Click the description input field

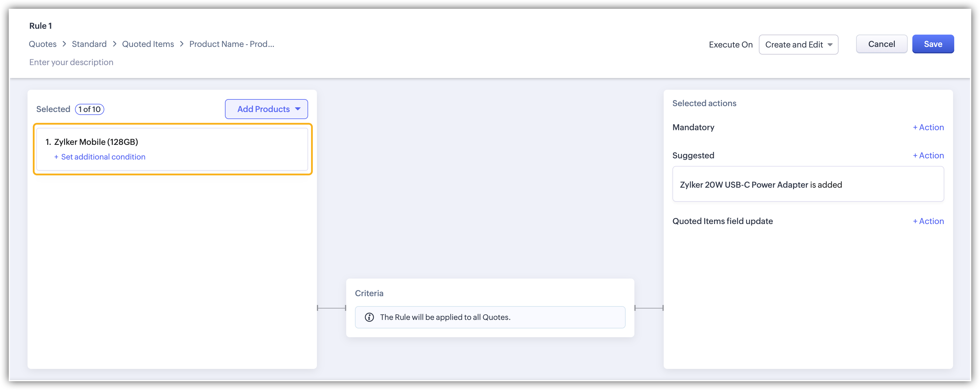point(71,62)
